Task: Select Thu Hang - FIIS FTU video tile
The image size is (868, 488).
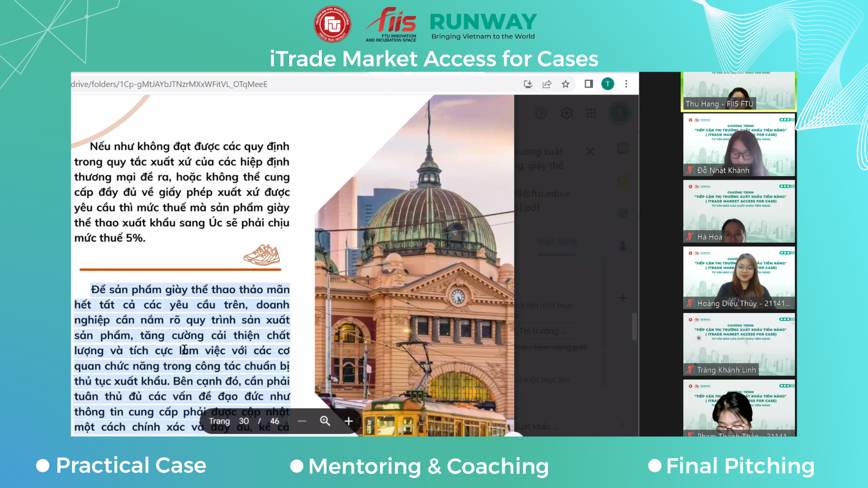Action: pos(739,91)
